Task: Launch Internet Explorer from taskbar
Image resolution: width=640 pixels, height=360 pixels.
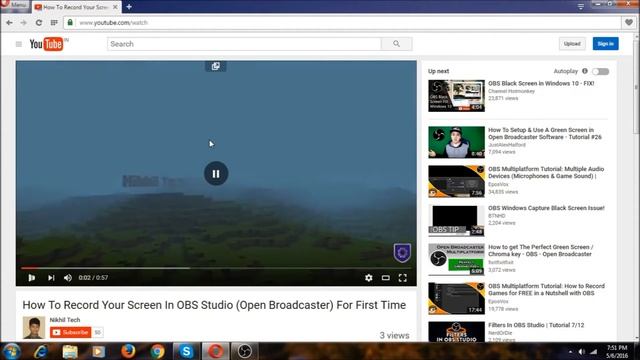Action: 41,351
